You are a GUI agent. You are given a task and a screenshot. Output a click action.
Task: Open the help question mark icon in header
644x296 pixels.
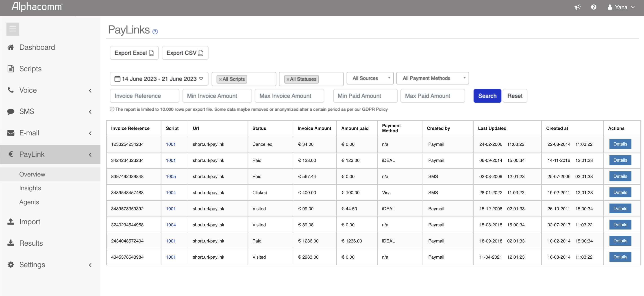point(594,7)
